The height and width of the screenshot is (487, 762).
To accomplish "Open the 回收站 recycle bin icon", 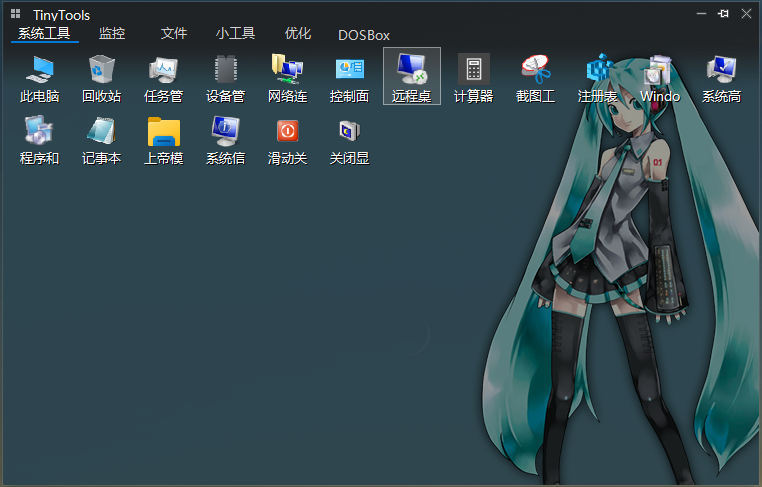I will click(102, 76).
